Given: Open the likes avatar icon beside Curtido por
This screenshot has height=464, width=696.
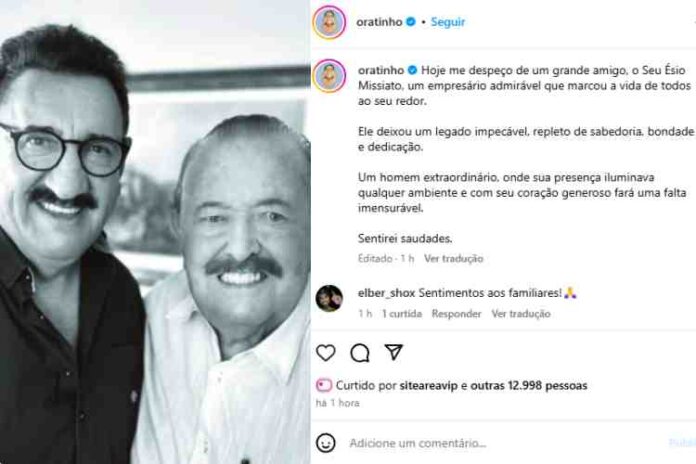Looking at the screenshot, I should tap(324, 385).
